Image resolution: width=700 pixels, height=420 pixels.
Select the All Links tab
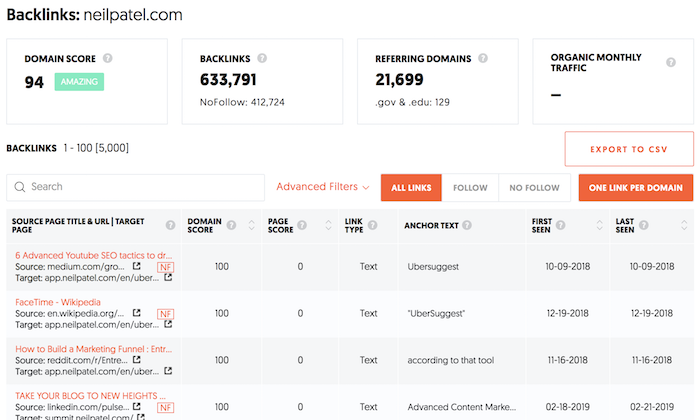411,187
